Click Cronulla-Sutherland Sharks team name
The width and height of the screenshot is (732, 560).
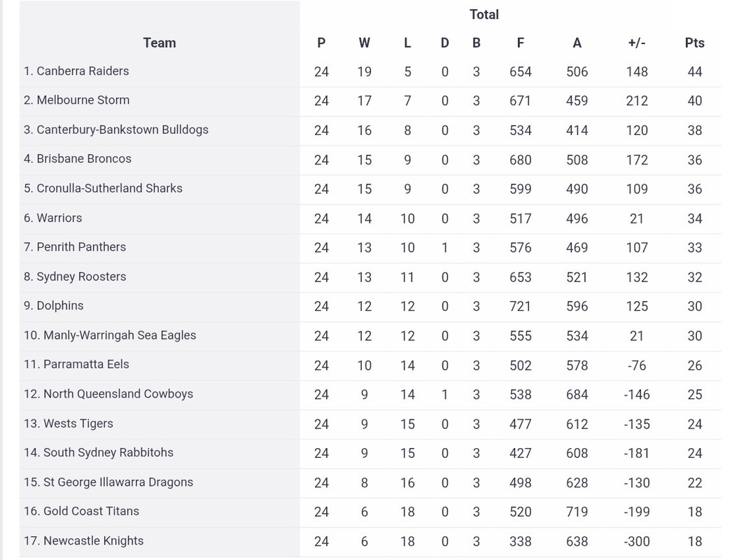pos(109,188)
